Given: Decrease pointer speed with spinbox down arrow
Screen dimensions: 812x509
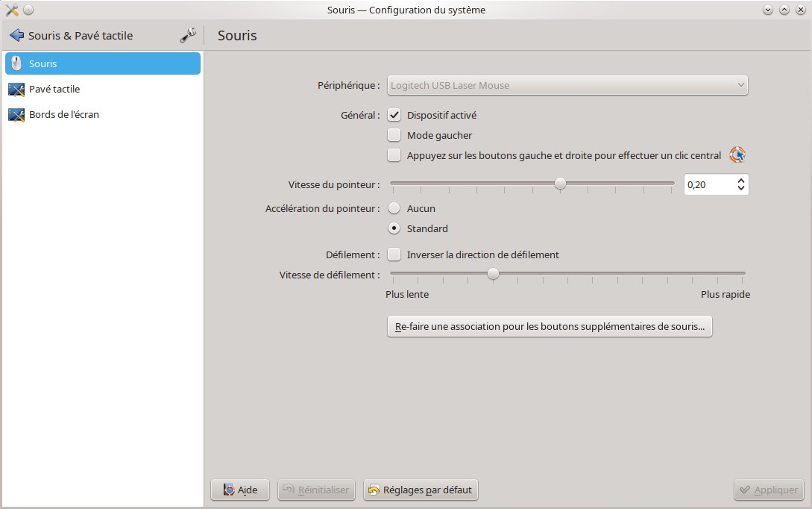Looking at the screenshot, I should tap(740, 188).
